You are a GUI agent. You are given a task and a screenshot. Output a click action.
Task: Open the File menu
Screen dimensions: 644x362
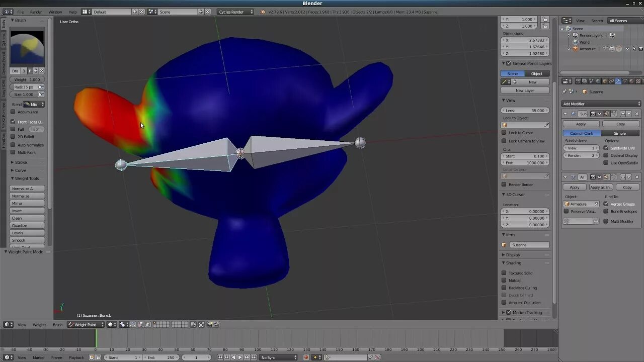click(20, 12)
